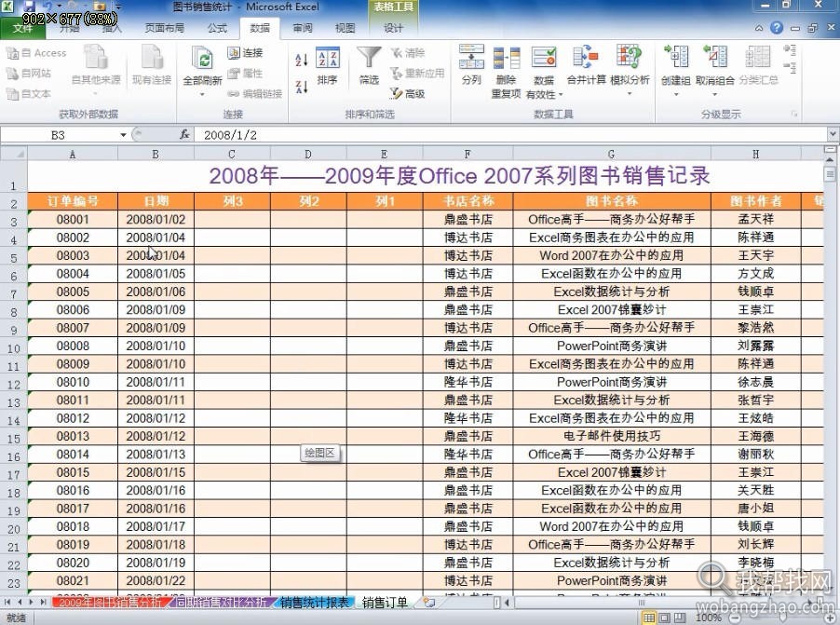This screenshot has width=840, height=625.
Task: Click 清除 to clear the filter
Action: point(408,52)
